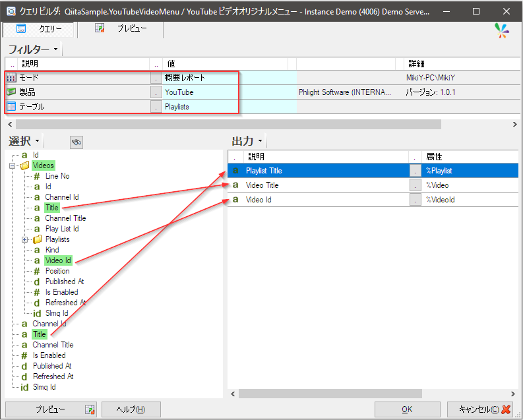The width and height of the screenshot is (523, 420).
Task: Click the プレビュー button at bottom
Action: 51,409
